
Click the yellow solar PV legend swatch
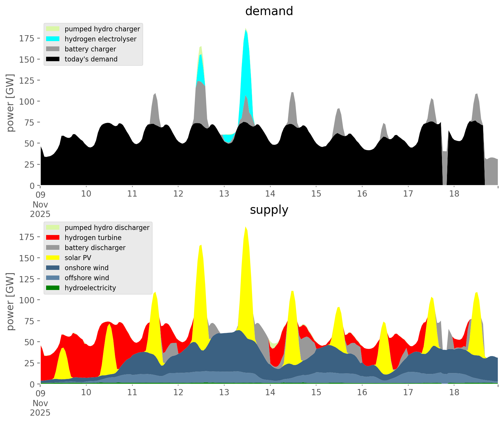tap(53, 258)
